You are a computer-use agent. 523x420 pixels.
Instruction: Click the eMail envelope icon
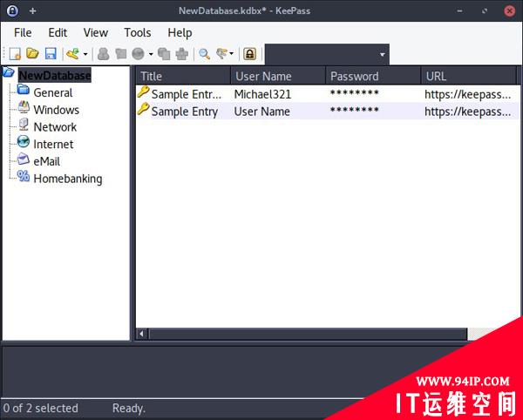click(x=24, y=159)
